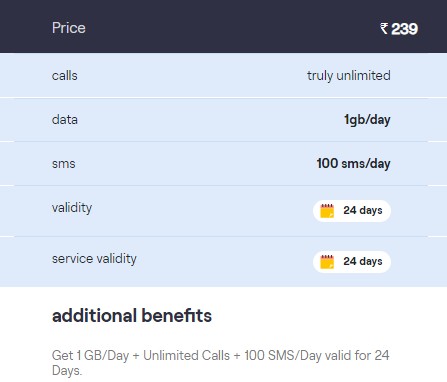Select the 100 sms/day value
This screenshot has height=382, width=447.
click(x=353, y=164)
